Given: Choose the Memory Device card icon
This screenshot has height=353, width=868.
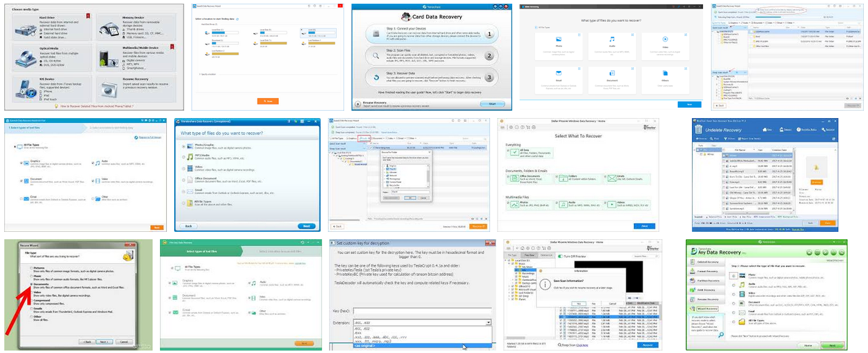Looking at the screenshot, I should tap(109, 28).
